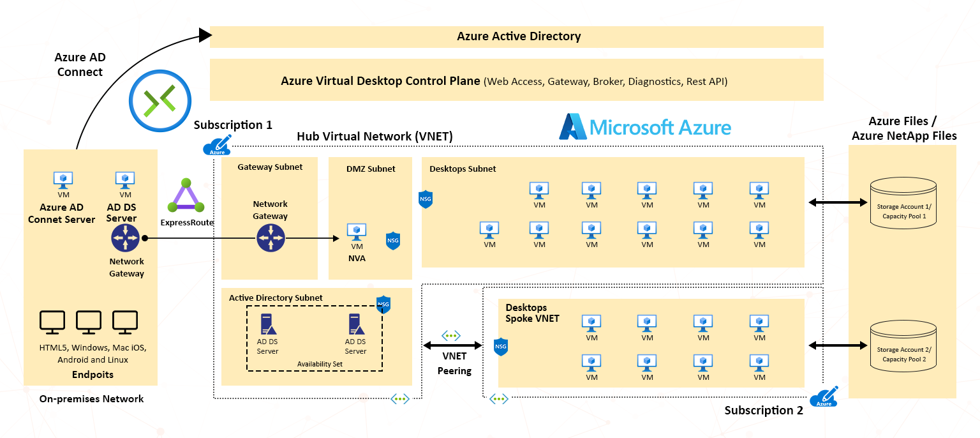The image size is (980, 438).
Task: Click the 'Azure AD Connect' label by the curved arrow
Action: click(80, 64)
